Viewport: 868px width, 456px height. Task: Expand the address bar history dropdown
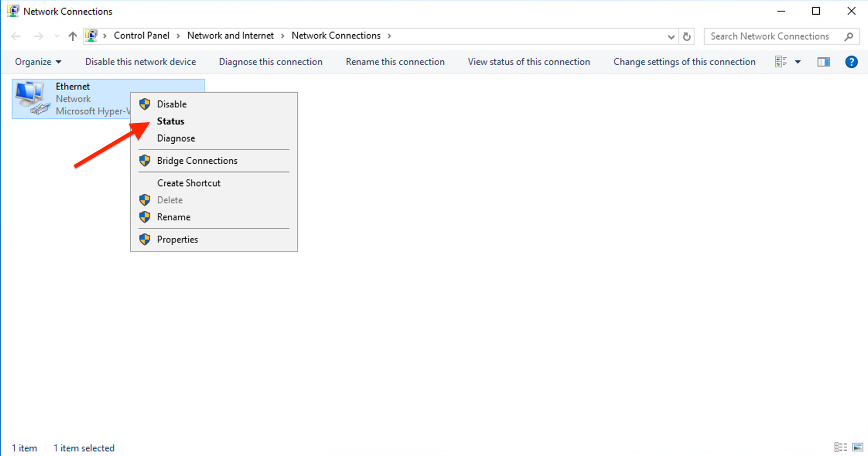coord(671,36)
